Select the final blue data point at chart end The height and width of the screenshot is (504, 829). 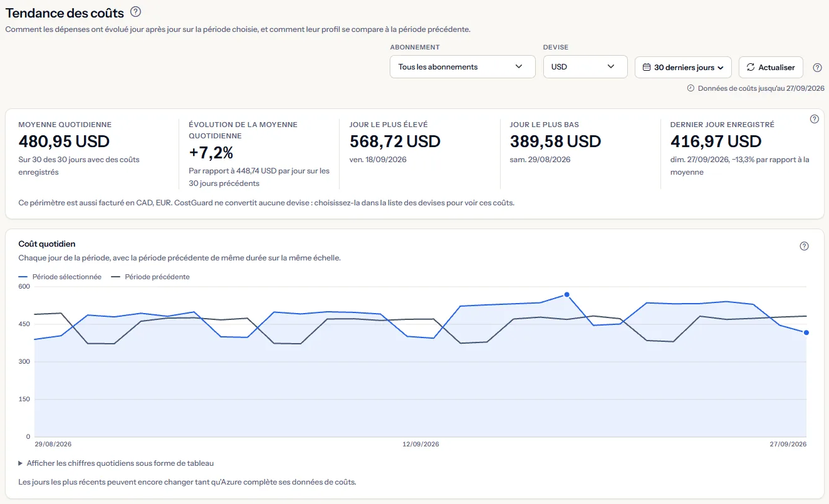[806, 332]
